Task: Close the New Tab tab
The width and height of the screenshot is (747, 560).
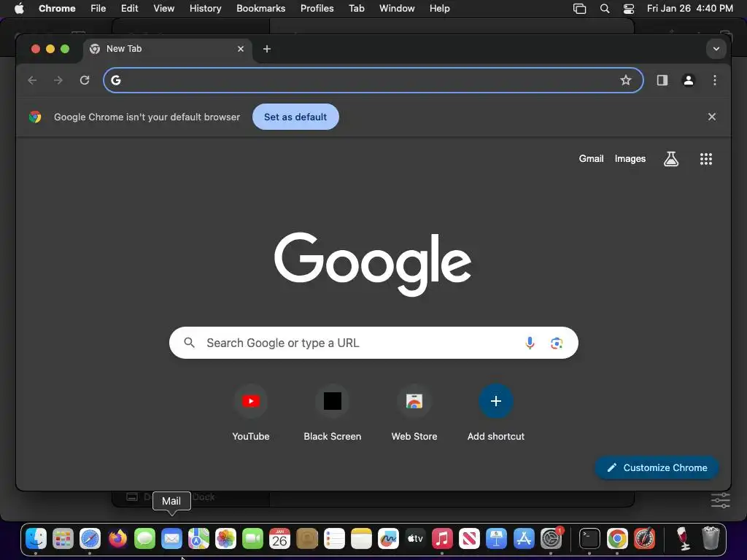Action: pos(241,49)
